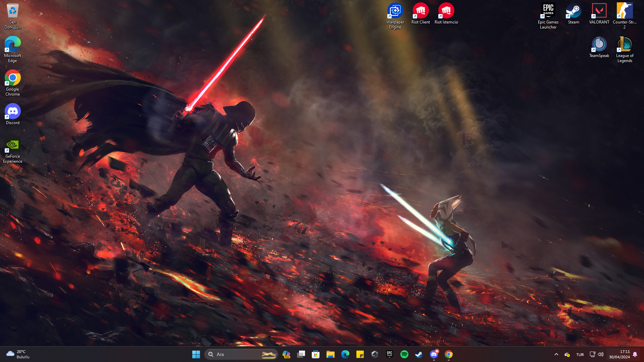Open the volume control in the tray

601,354
